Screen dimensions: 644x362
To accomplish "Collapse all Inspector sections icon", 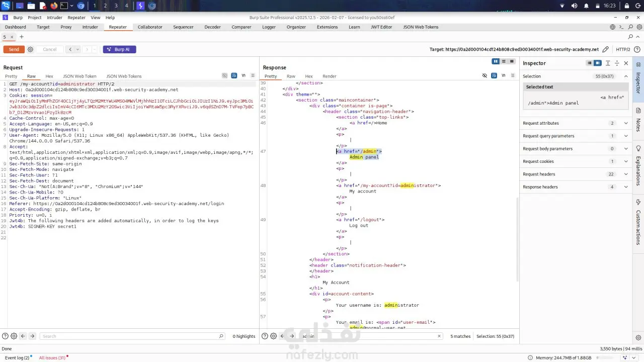I will click(617, 63).
